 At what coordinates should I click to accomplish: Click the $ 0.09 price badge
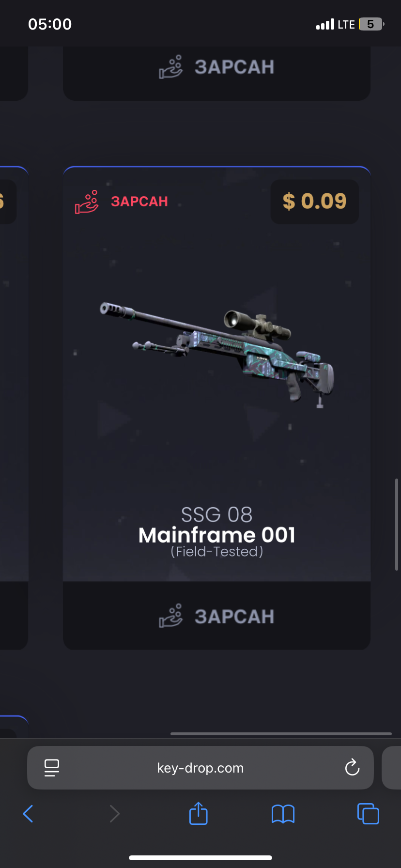pyautogui.click(x=314, y=201)
